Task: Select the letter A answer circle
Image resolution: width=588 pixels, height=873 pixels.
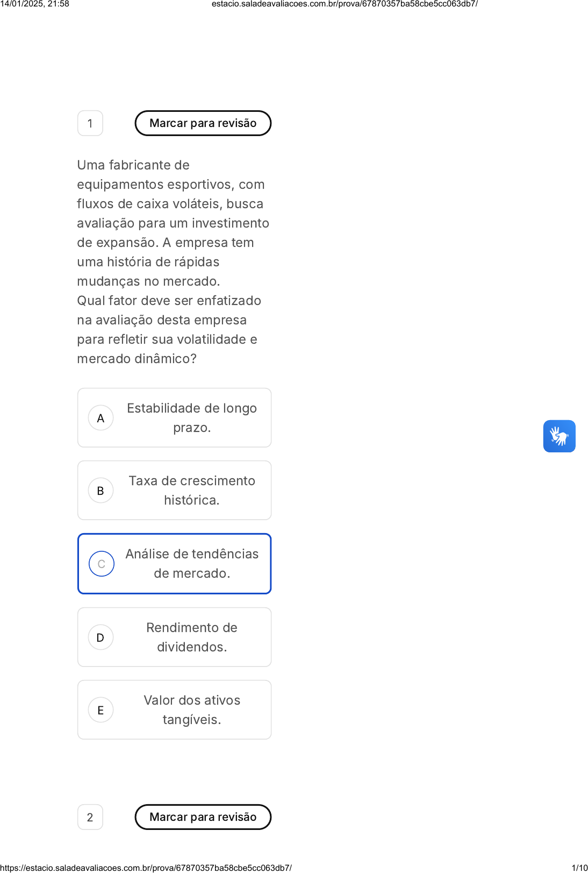Action: [101, 418]
